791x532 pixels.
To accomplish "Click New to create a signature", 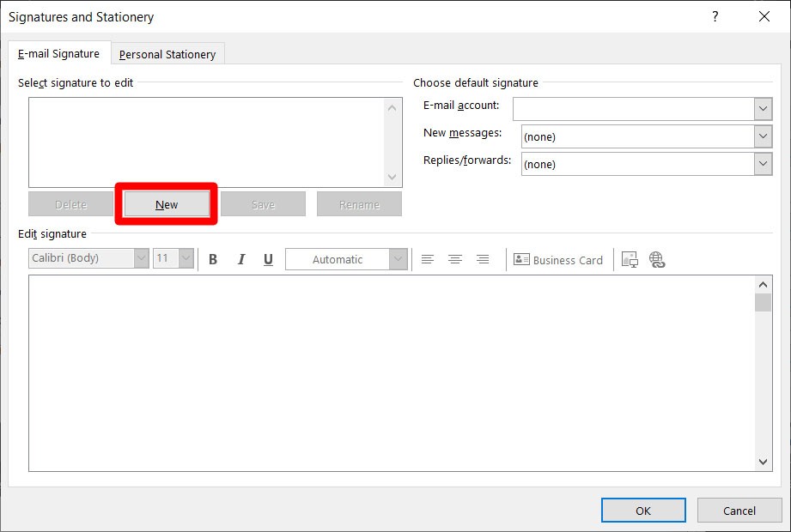I will (167, 204).
